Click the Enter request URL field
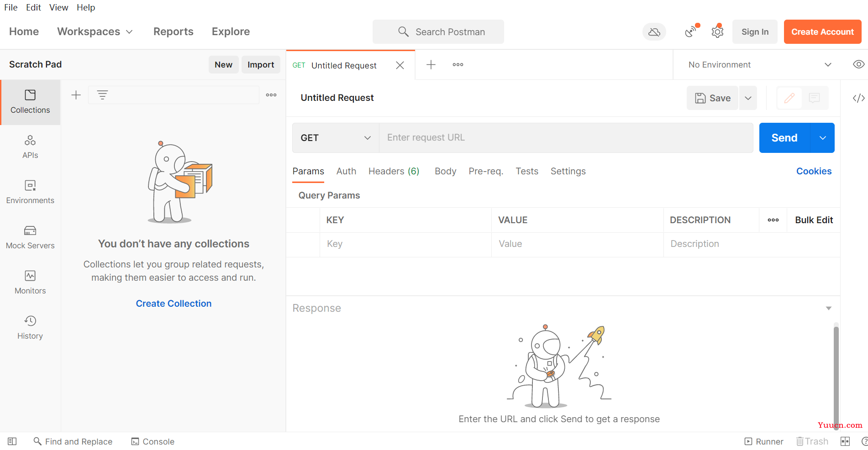Screen dimensions: 868x450 tap(566, 138)
